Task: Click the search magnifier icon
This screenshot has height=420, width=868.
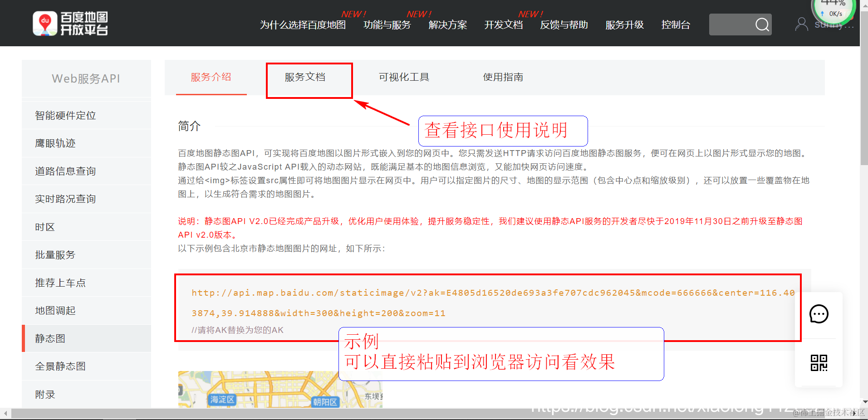Action: click(x=762, y=24)
